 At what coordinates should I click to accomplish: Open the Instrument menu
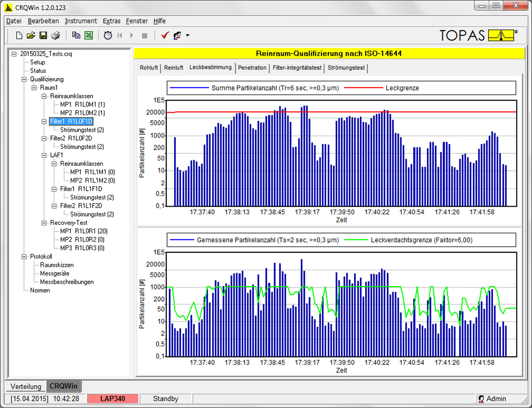point(80,21)
